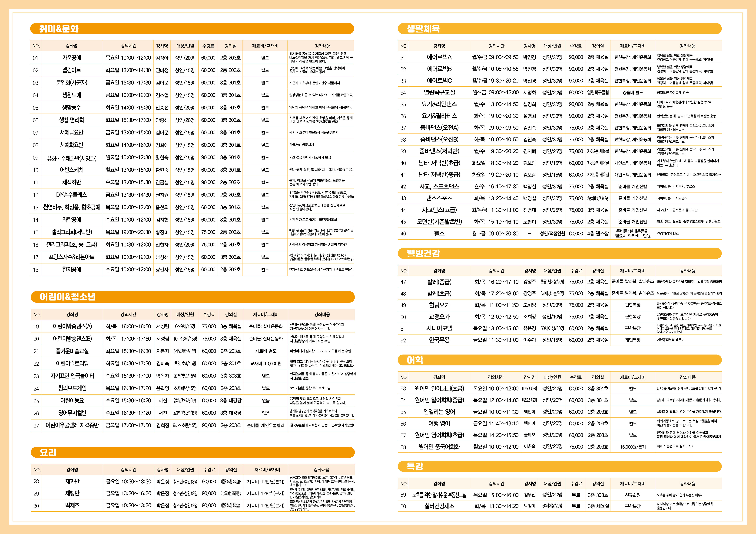Click the 서예금요반 course cell

click(71, 133)
